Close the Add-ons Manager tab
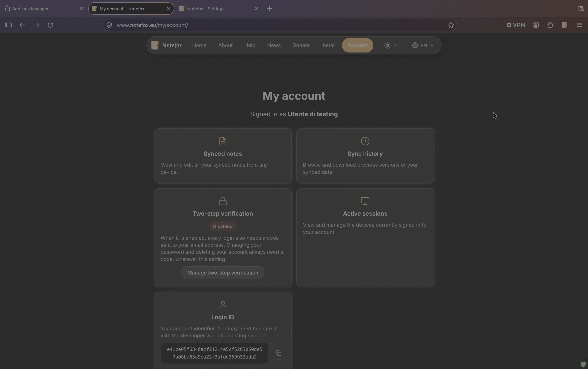The image size is (588, 369). [x=81, y=9]
